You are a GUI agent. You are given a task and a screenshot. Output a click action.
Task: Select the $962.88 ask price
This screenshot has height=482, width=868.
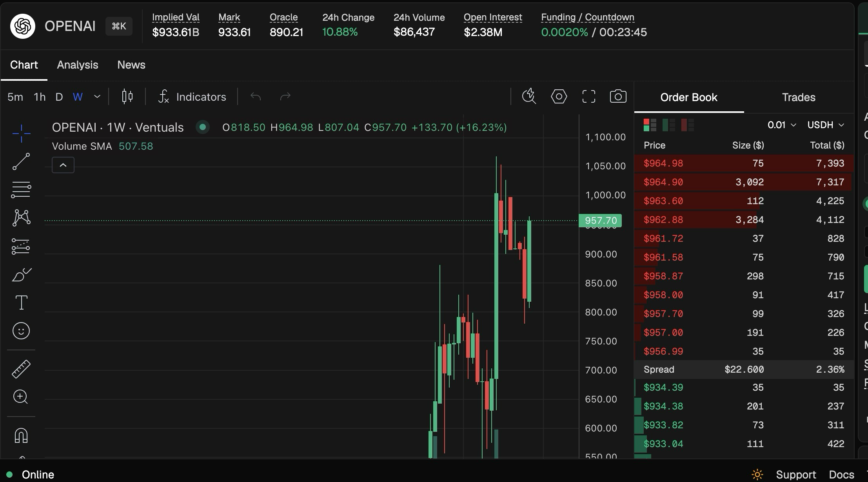coord(663,220)
